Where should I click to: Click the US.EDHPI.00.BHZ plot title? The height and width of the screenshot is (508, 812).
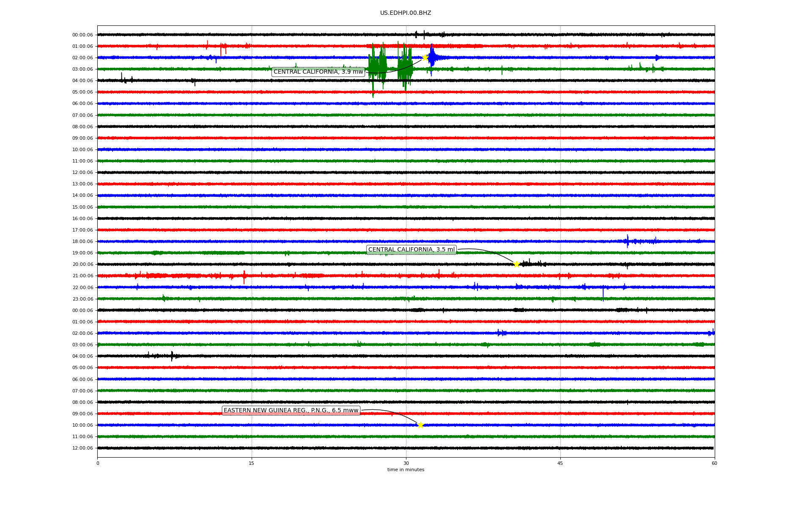(405, 13)
